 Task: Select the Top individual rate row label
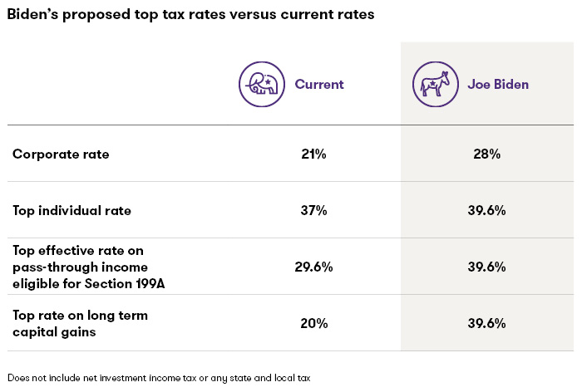pyautogui.click(x=72, y=210)
